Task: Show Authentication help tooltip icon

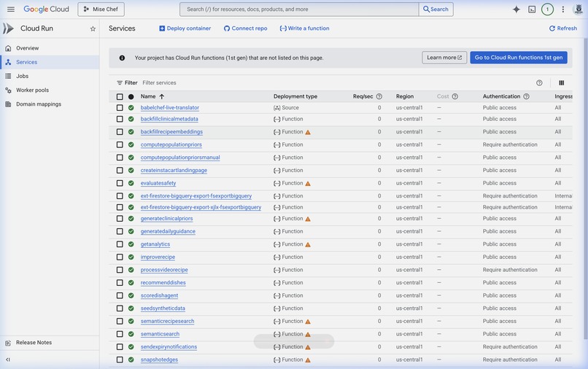Action: pyautogui.click(x=526, y=96)
